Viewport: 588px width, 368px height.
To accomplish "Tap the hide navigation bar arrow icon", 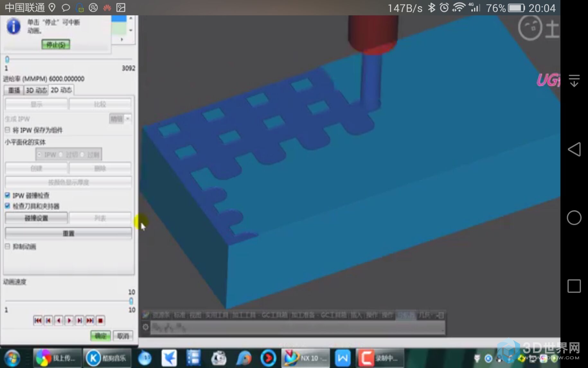I will (574, 80).
